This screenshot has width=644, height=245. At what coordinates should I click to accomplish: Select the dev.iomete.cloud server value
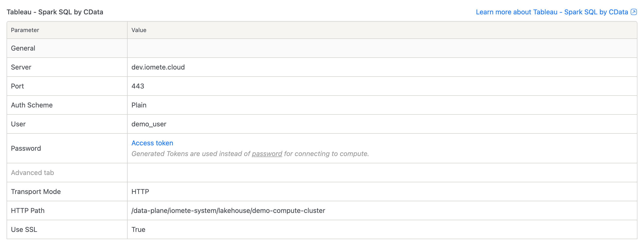point(158,67)
